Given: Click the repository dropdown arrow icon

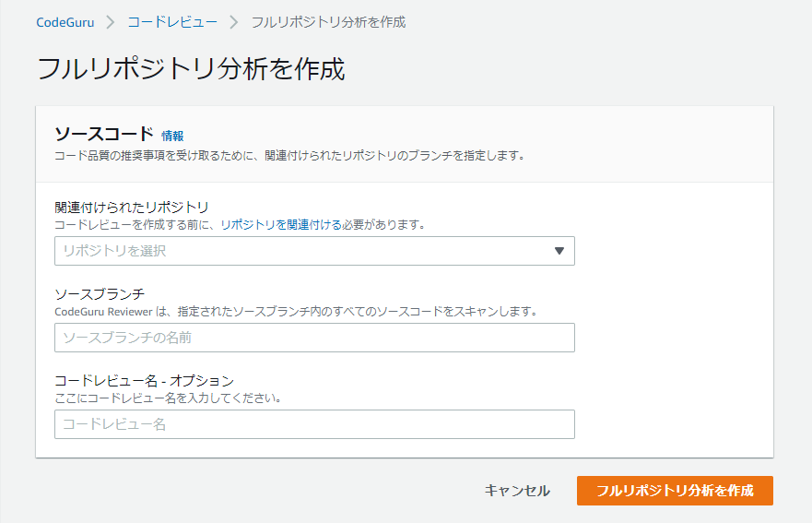Looking at the screenshot, I should coord(559,251).
